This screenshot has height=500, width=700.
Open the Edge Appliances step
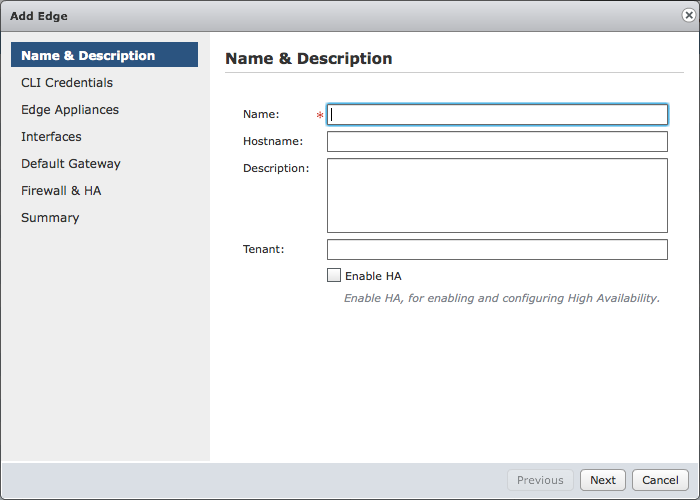pyautogui.click(x=70, y=110)
